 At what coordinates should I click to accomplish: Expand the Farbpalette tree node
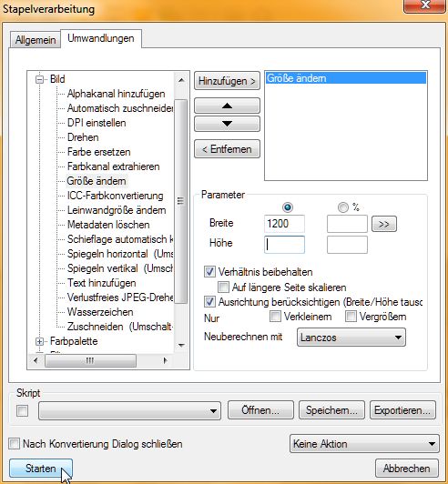(39, 341)
